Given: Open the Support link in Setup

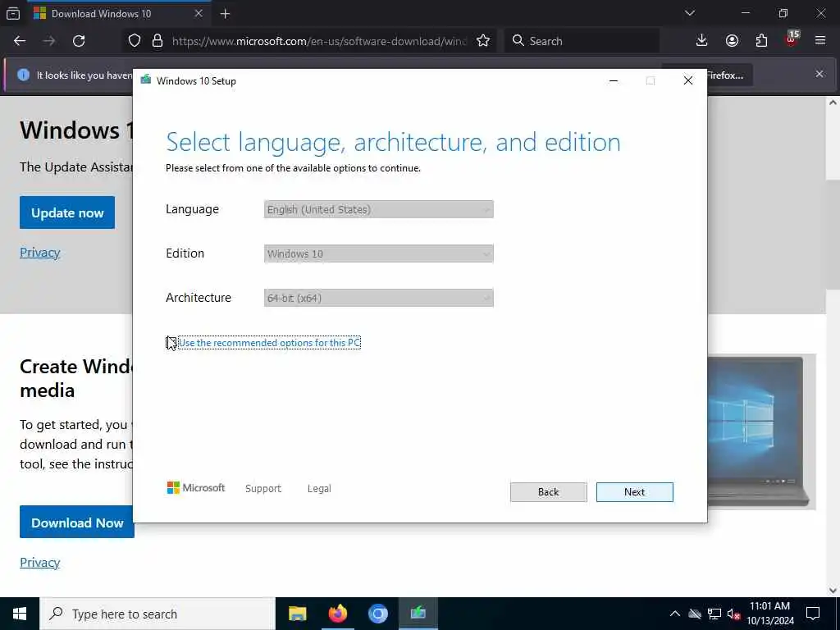Looking at the screenshot, I should coord(263,489).
